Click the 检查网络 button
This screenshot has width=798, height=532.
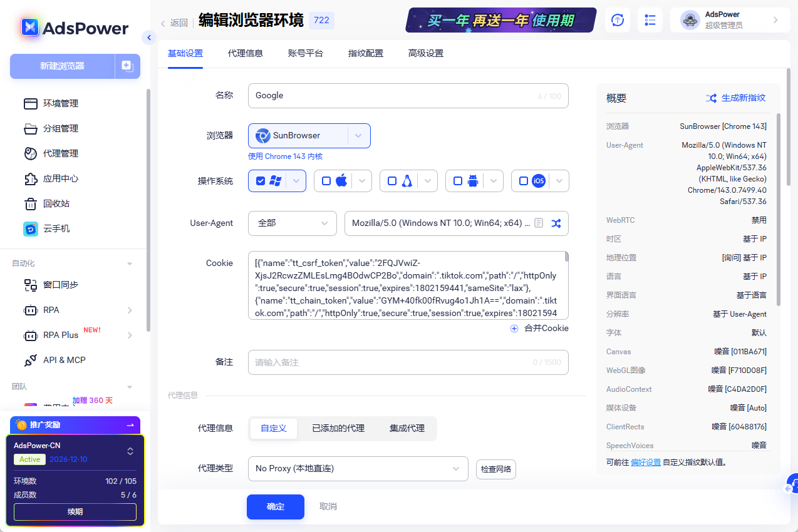495,468
